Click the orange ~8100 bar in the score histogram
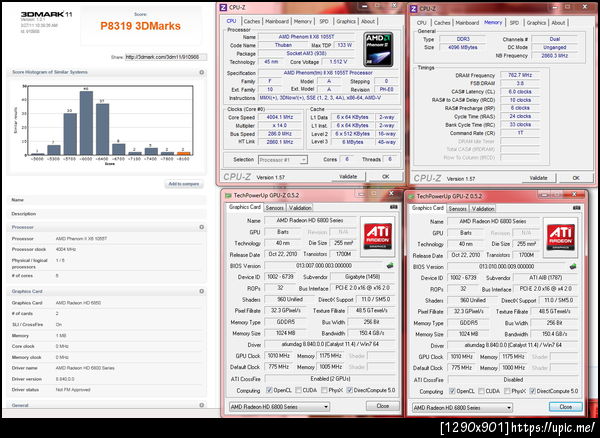The width and height of the screenshot is (600, 438). tap(183, 153)
